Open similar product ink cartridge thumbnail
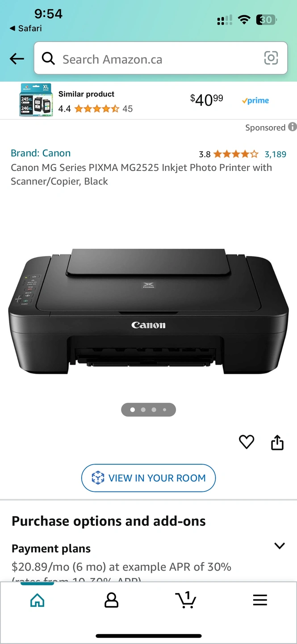 tap(36, 100)
